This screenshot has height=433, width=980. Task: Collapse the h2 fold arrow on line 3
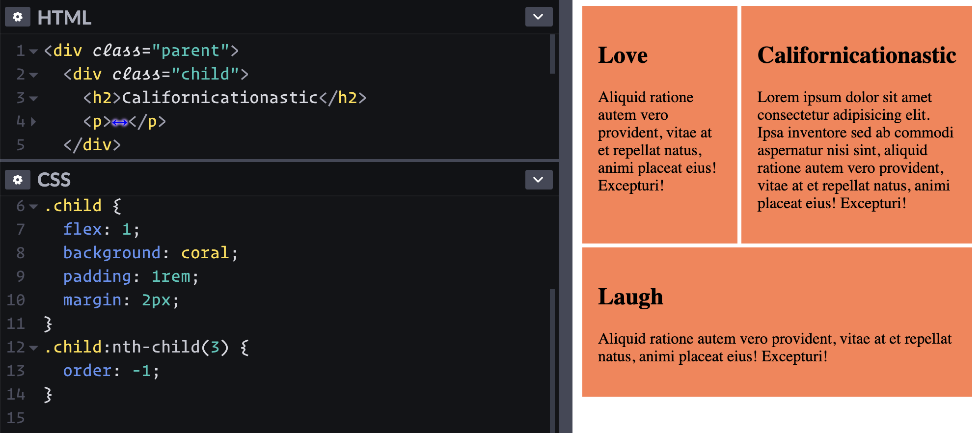click(x=33, y=98)
